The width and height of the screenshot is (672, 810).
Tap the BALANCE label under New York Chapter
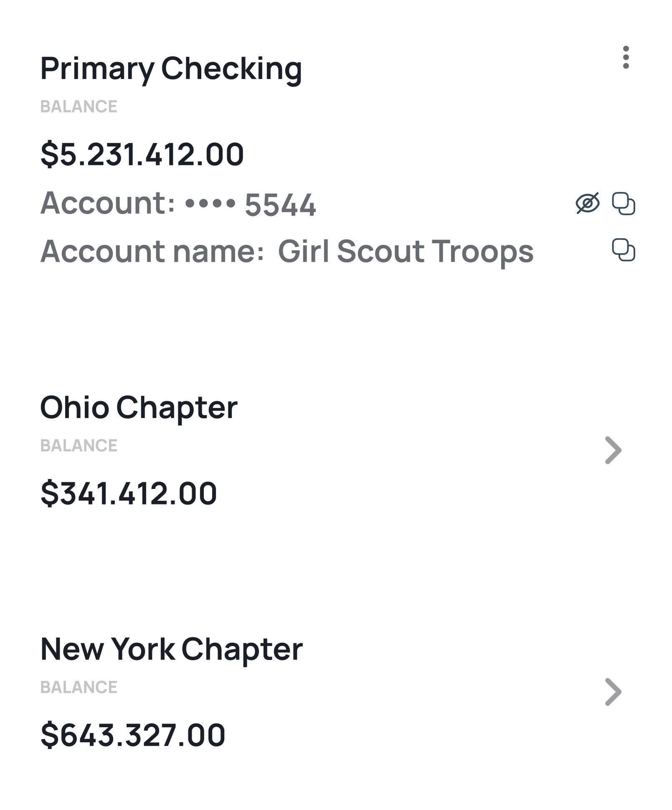coord(79,687)
